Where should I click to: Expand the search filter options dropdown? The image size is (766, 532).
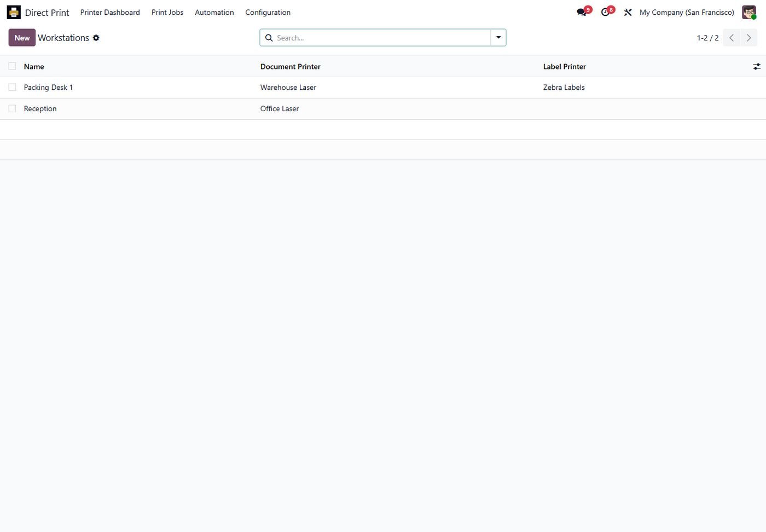coord(498,38)
